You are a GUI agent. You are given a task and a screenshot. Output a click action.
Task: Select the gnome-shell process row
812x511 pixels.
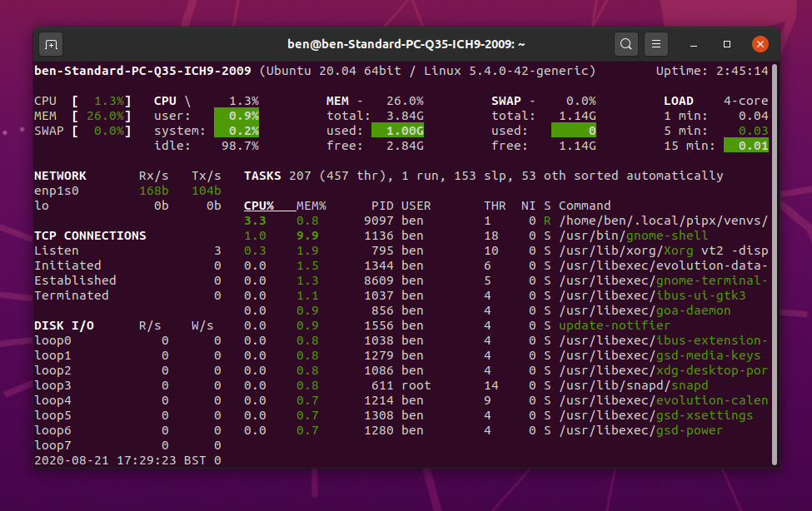coord(634,236)
